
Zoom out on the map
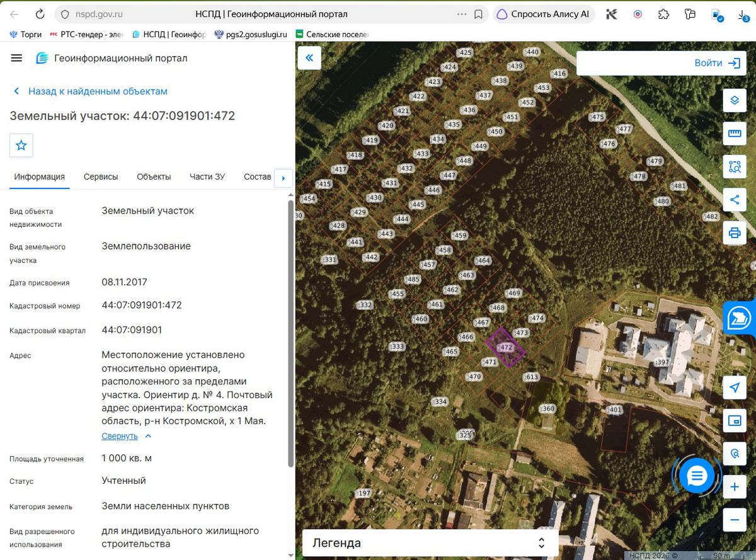coord(734,520)
